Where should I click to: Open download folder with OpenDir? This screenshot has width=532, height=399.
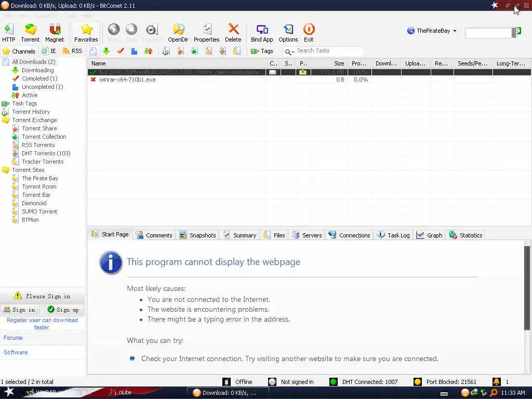click(178, 33)
